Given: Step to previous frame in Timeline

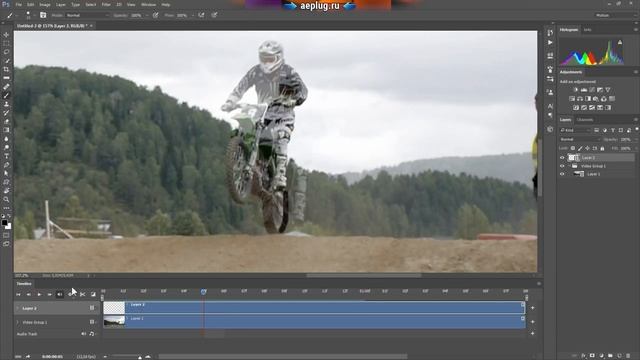Looking at the screenshot, I should 29,294.
